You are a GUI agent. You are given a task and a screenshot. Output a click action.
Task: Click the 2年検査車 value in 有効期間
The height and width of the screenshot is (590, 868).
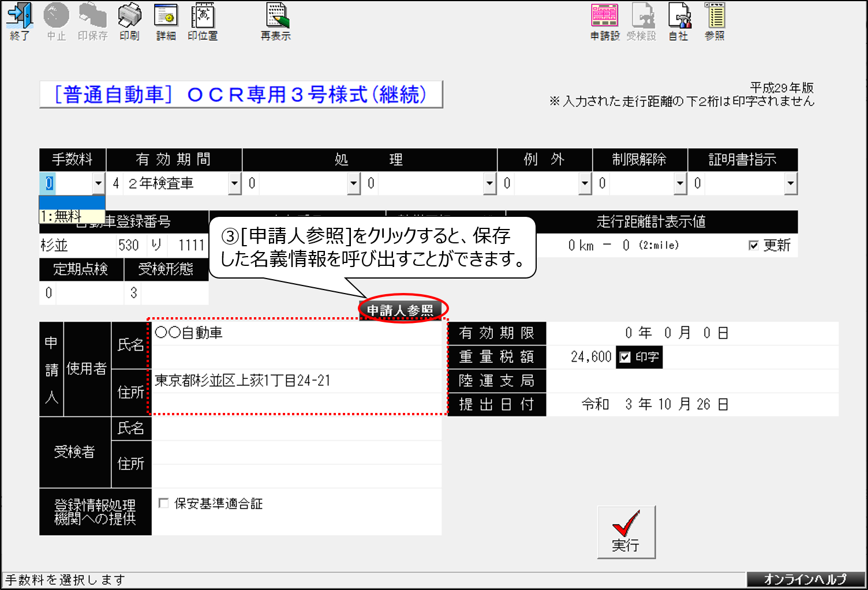pyautogui.click(x=161, y=183)
